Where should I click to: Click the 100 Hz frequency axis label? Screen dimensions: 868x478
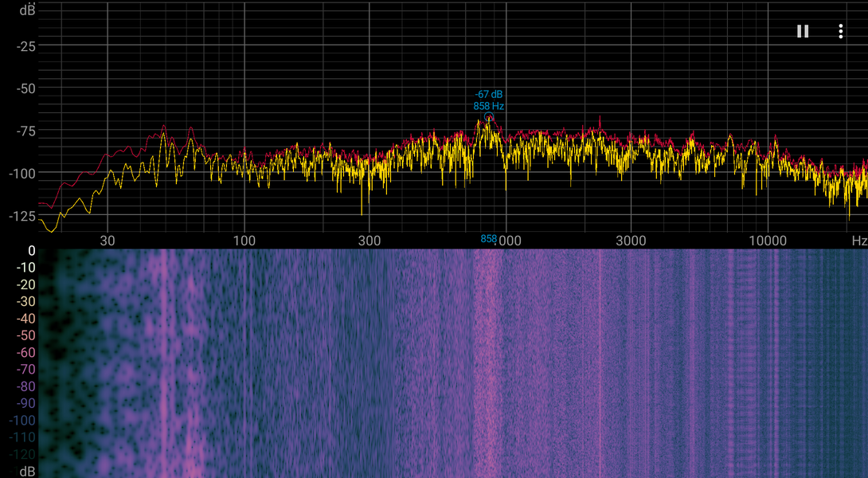pos(244,241)
